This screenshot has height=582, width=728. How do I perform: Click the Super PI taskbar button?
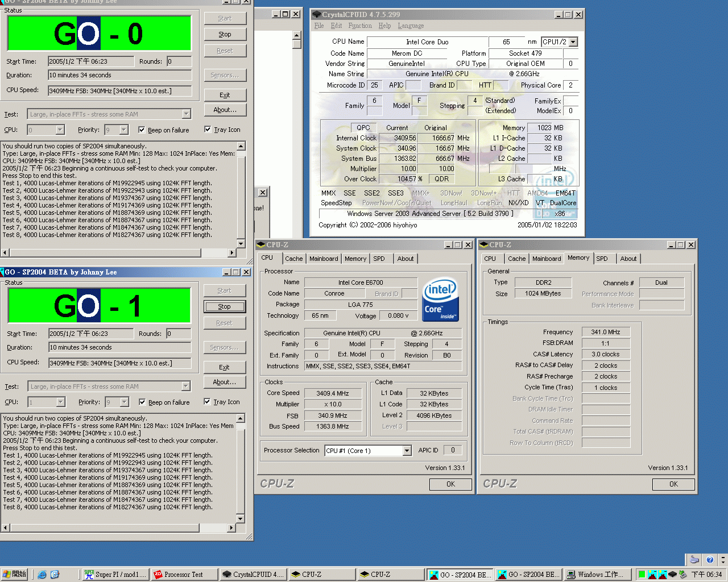(115, 575)
